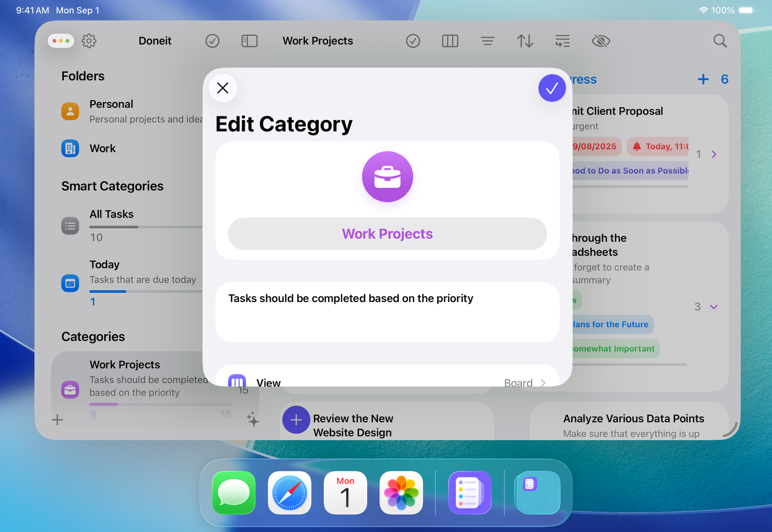The width and height of the screenshot is (772, 532).
Task: Toggle the sidebar panel visibility
Action: coord(249,41)
